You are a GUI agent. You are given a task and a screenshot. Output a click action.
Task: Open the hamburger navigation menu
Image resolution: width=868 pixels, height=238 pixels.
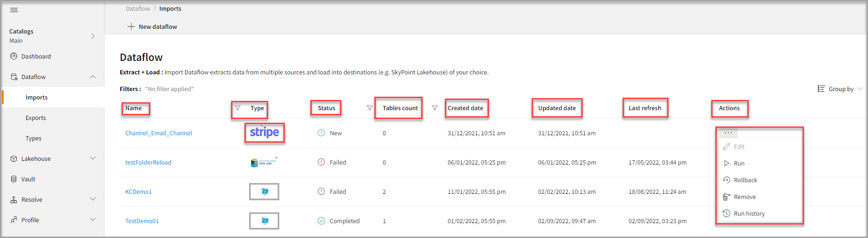pyautogui.click(x=14, y=10)
